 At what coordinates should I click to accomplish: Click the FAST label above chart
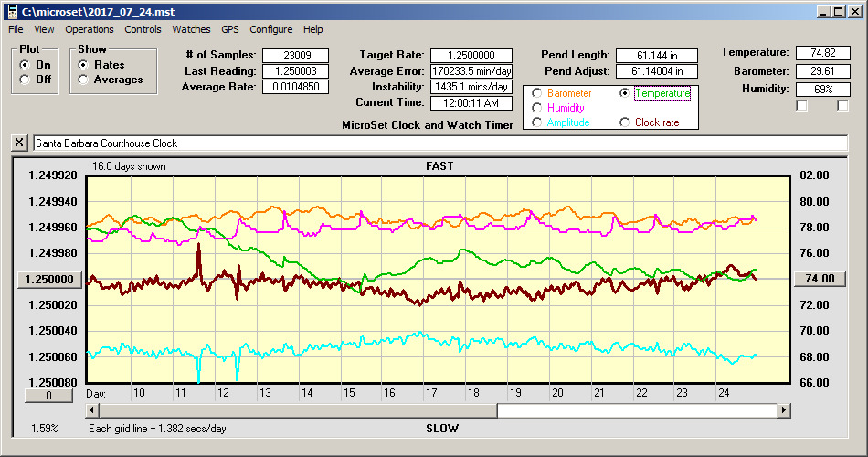tap(439, 166)
